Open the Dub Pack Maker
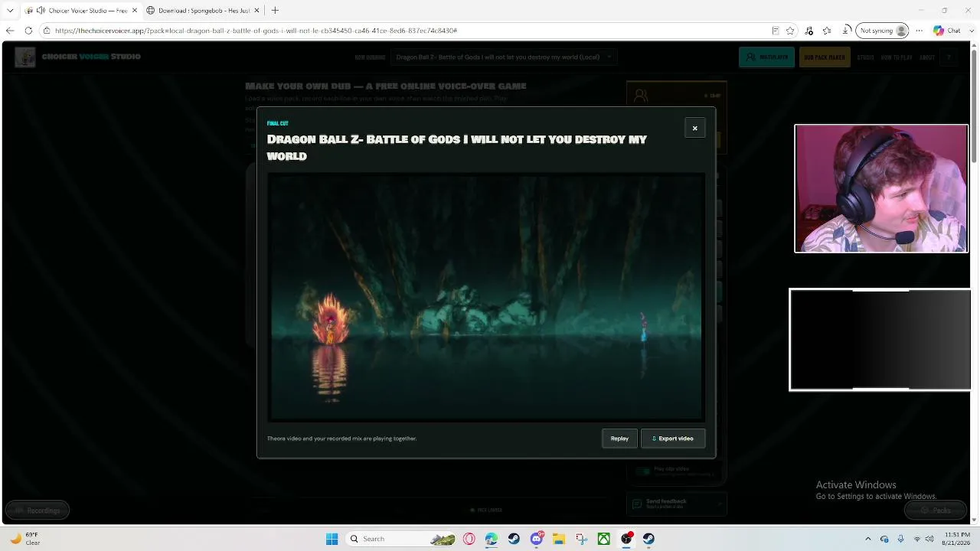This screenshot has height=551, width=980. click(825, 57)
